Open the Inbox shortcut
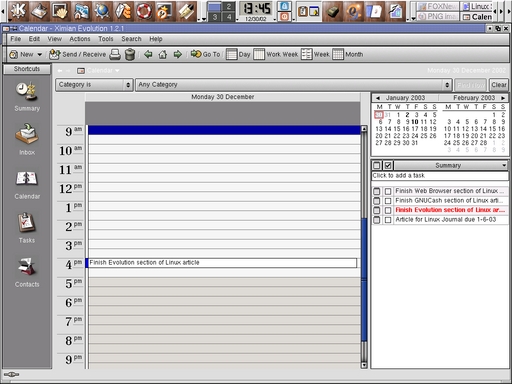Screen dimensions: 512x384 pyautogui.click(x=27, y=139)
